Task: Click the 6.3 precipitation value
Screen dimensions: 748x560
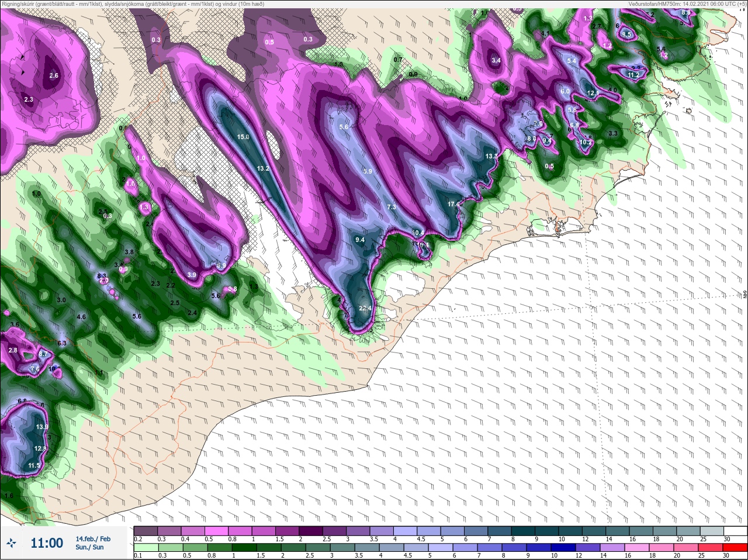Action: [62, 343]
